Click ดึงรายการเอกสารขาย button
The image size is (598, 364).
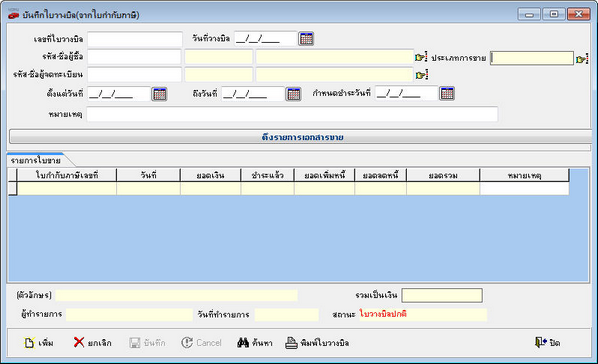[302, 137]
